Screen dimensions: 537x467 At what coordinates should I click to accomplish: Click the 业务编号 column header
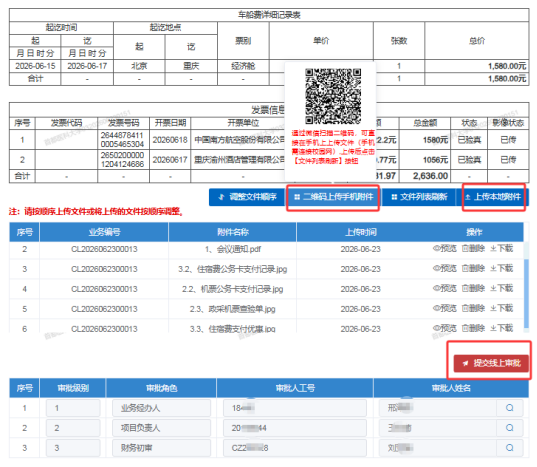(104, 232)
